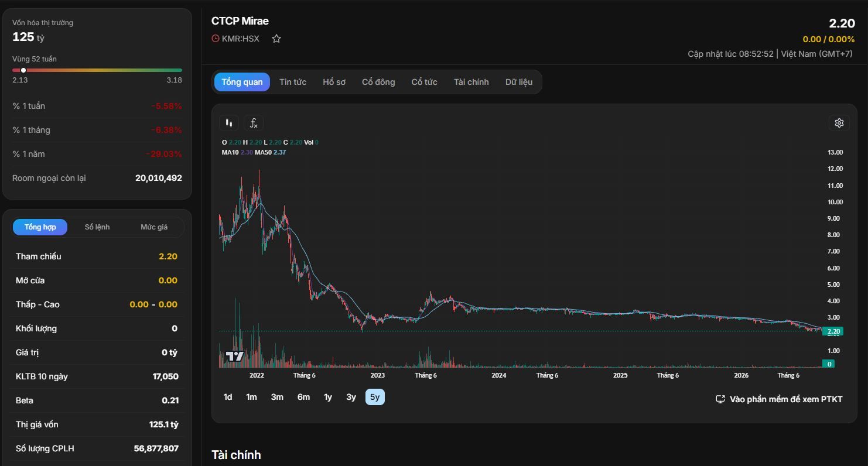The width and height of the screenshot is (868, 466).
Task: Click the 2.20 current price label on axis
Action: (833, 331)
